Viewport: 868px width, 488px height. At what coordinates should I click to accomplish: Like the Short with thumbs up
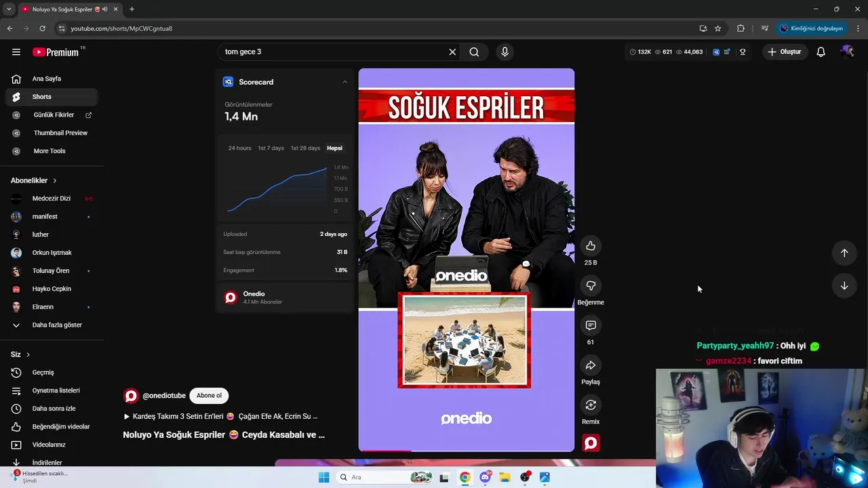591,246
